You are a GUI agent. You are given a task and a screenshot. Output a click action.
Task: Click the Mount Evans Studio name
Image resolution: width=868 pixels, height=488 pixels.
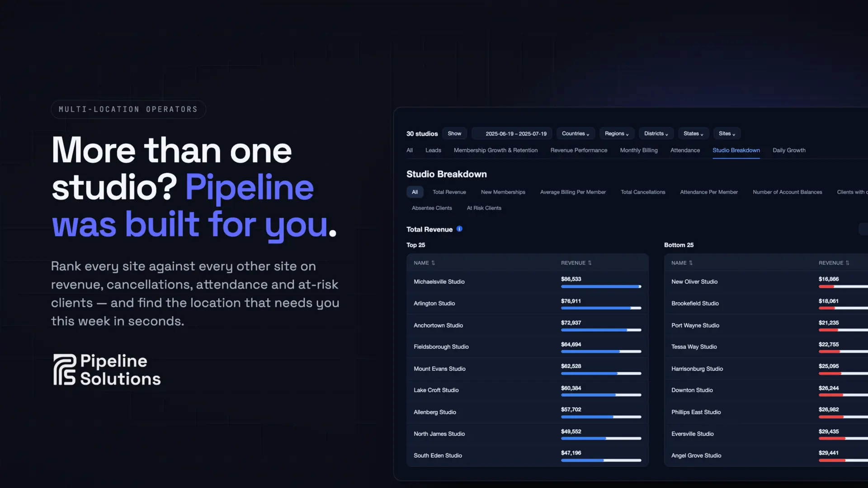click(x=439, y=369)
